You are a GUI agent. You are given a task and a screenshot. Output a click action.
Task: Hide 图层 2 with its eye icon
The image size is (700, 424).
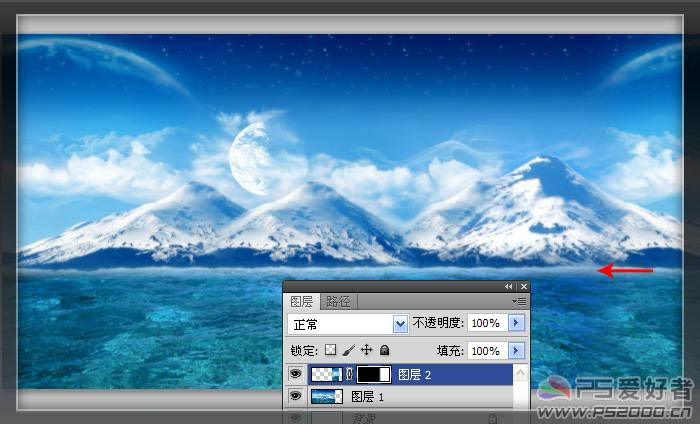[295, 375]
